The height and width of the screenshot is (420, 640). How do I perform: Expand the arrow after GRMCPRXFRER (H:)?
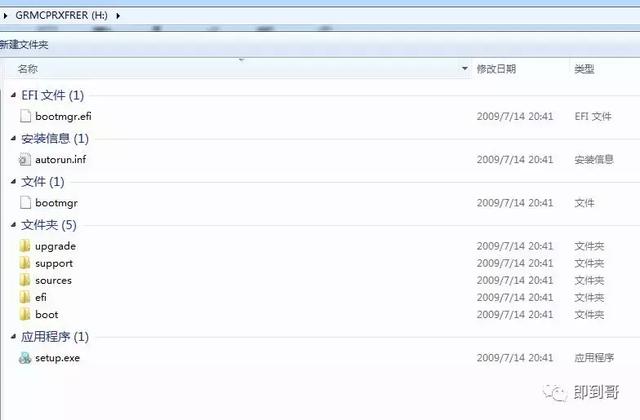click(x=118, y=16)
